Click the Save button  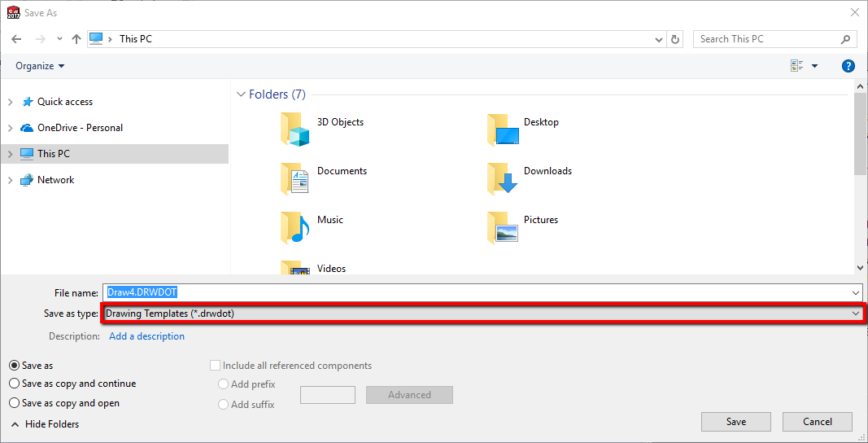pyautogui.click(x=735, y=422)
